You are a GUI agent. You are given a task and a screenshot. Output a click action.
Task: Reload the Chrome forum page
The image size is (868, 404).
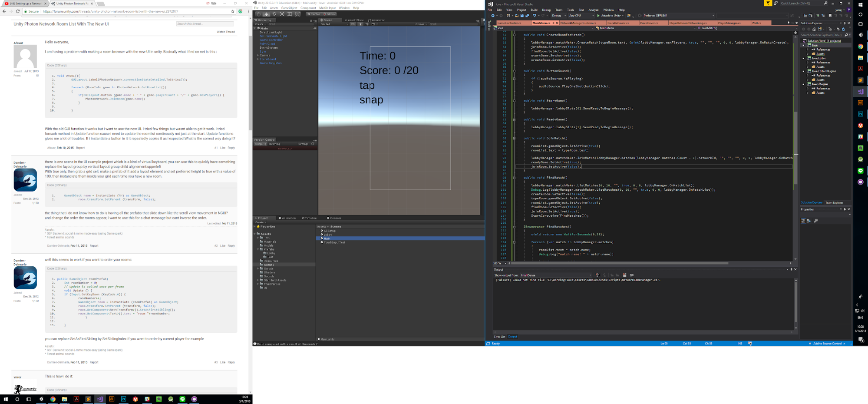tap(18, 11)
